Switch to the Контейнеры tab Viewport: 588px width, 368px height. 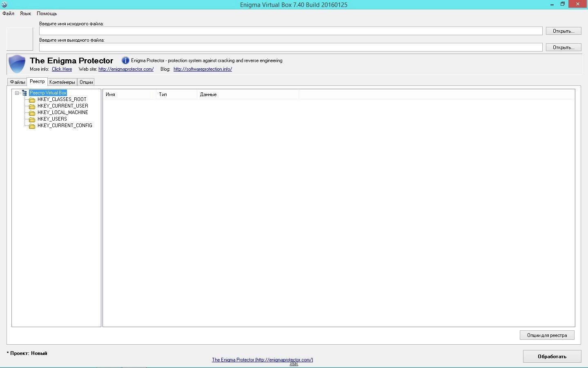(x=62, y=82)
